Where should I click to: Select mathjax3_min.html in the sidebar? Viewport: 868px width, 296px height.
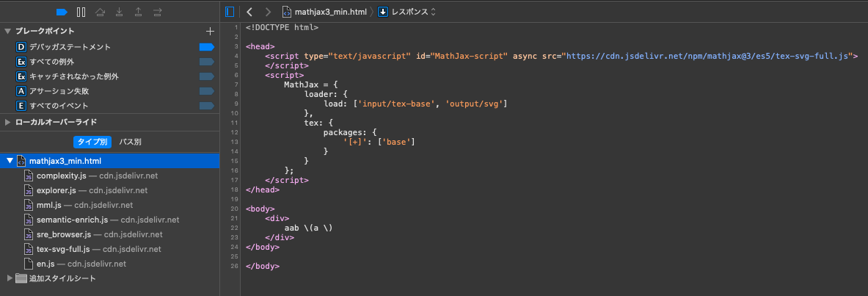click(109, 161)
